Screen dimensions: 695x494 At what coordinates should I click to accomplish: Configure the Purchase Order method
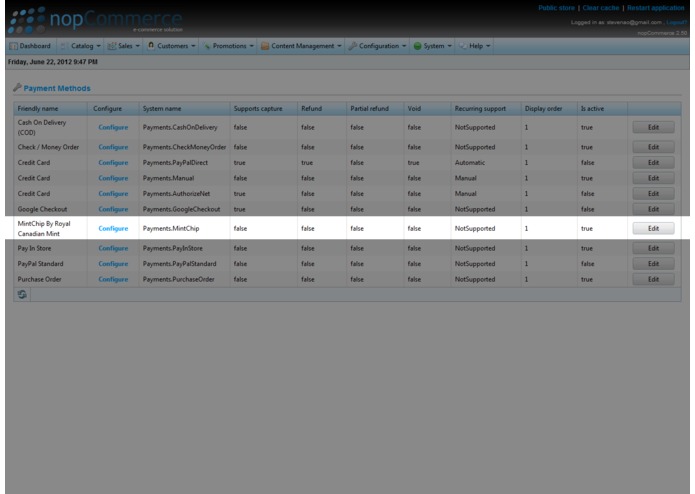(113, 279)
